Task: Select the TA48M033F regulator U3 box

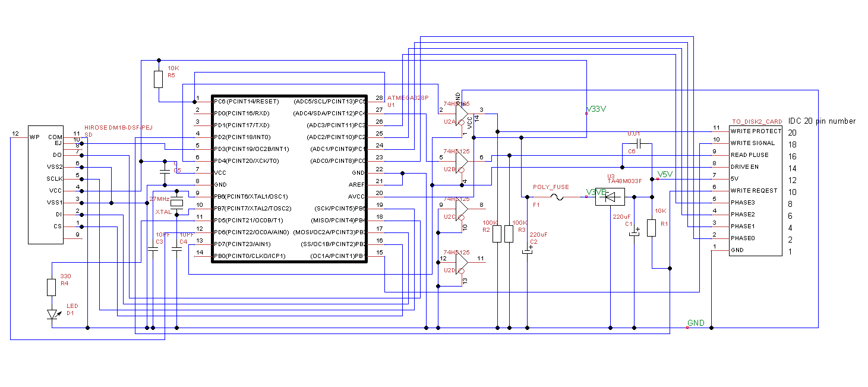Action: tap(610, 197)
